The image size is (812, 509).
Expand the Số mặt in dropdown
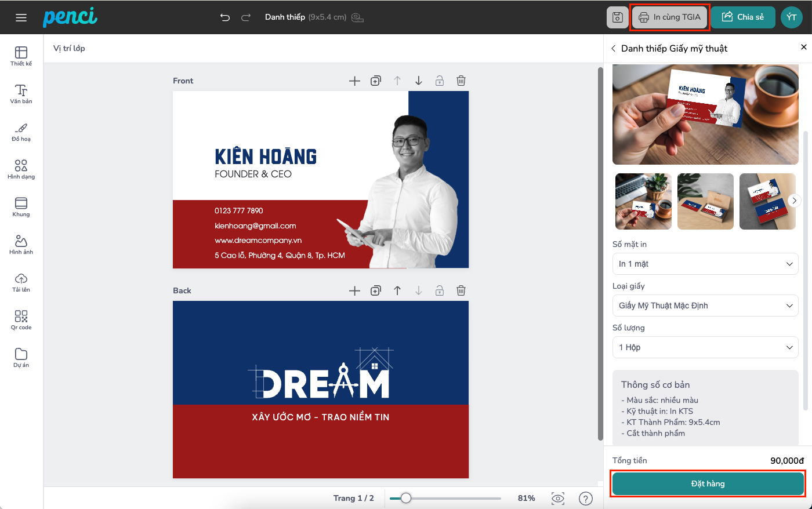(705, 264)
